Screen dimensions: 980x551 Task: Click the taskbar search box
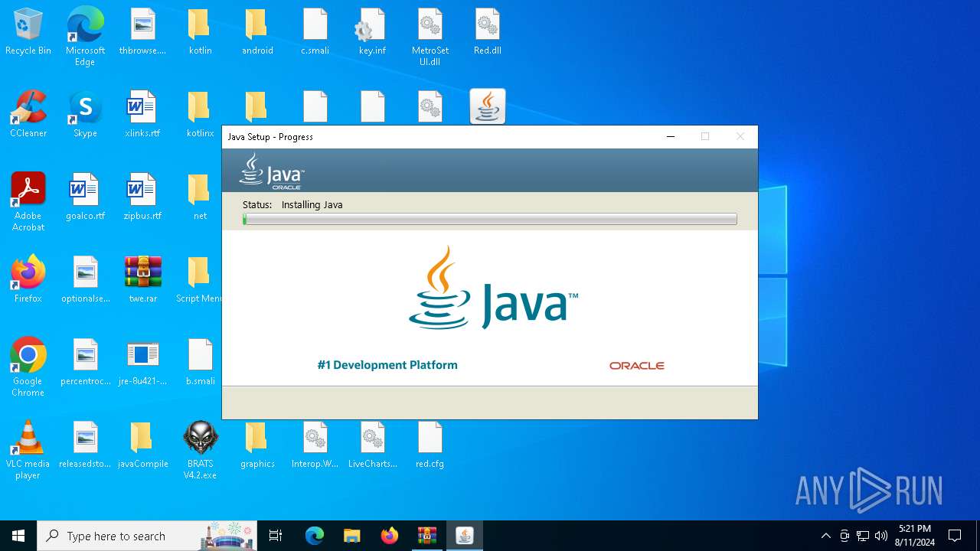147,536
